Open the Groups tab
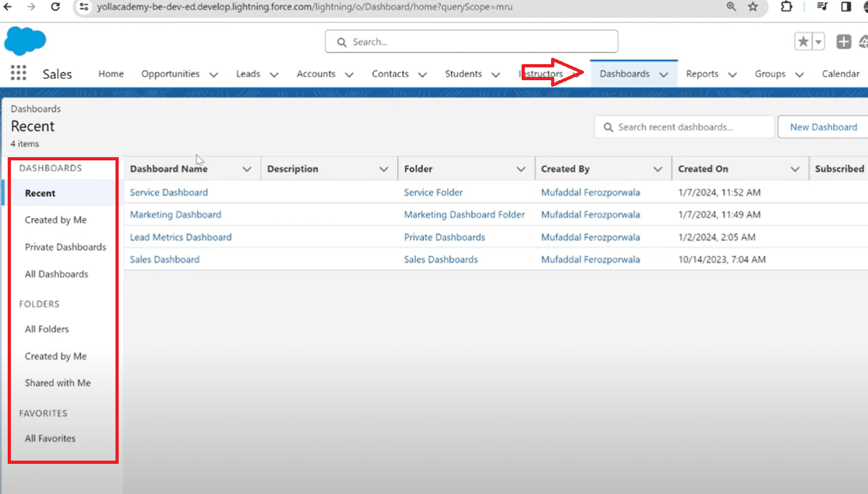Screen dimensions: 868x494 (770, 74)
